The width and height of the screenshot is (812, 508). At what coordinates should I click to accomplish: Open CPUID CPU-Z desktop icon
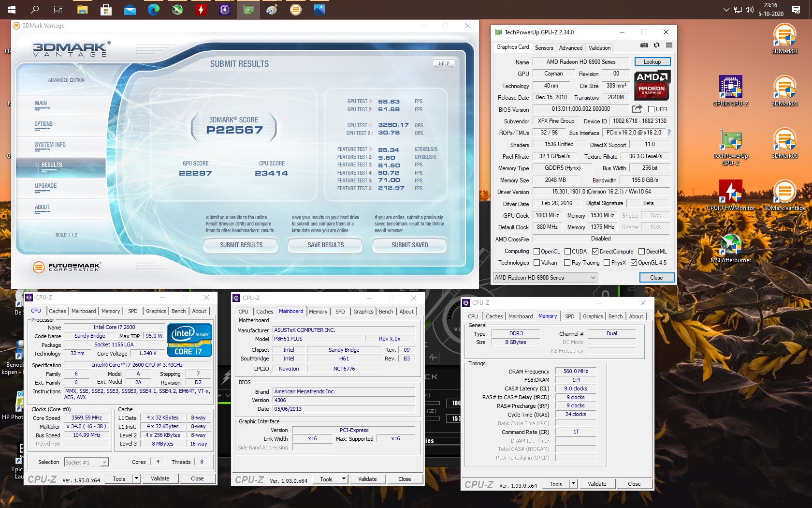coord(731,91)
